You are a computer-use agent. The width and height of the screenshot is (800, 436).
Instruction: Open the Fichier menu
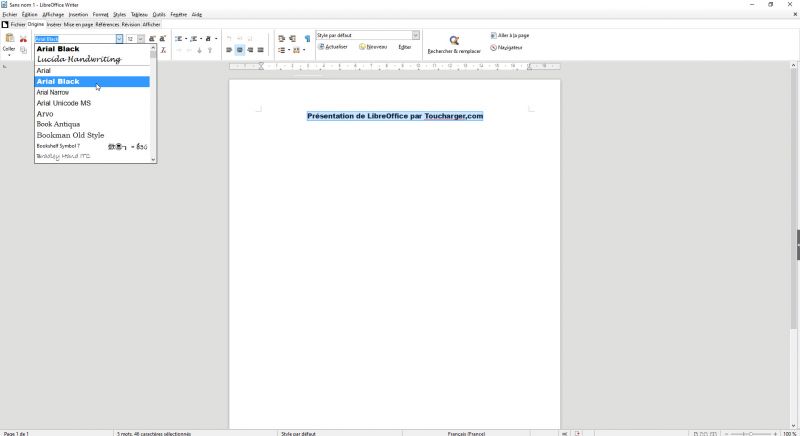click(10, 15)
